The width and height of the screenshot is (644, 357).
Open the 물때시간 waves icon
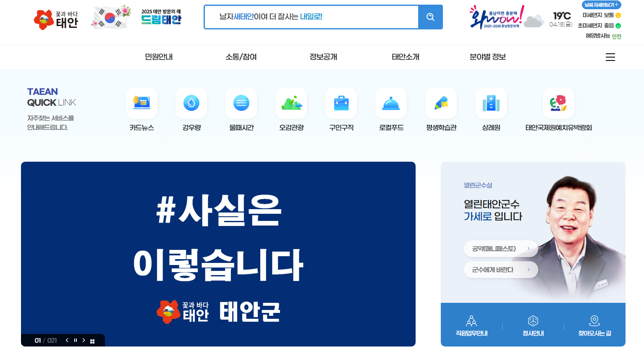241,103
